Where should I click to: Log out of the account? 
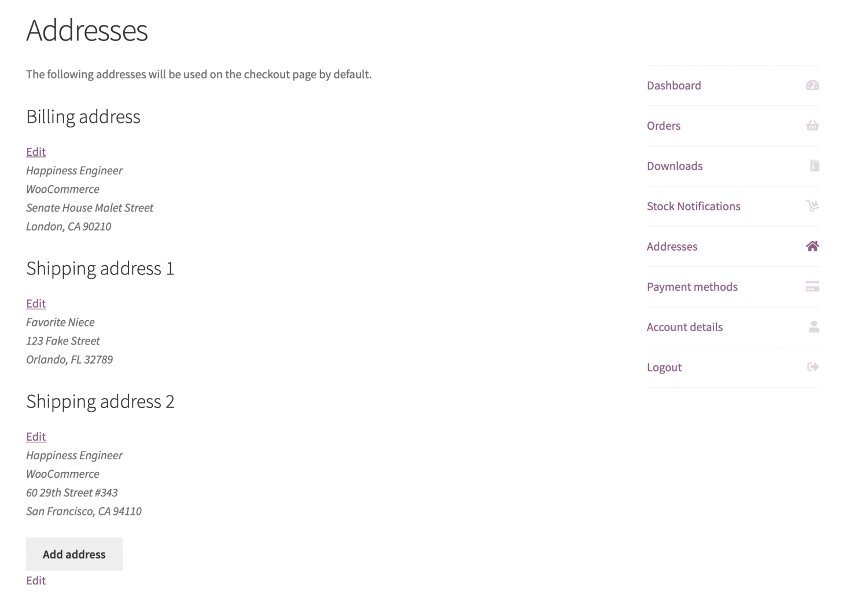[x=664, y=367]
